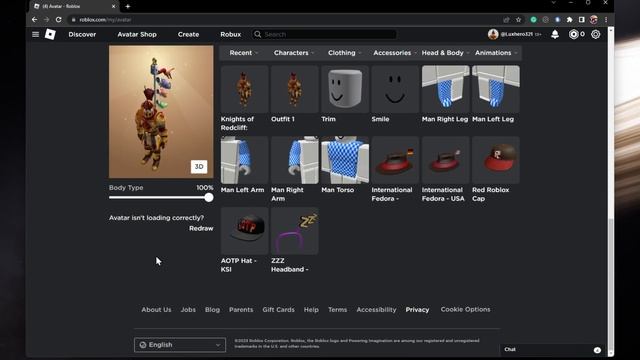Open the Blog footer link
The width and height of the screenshot is (640, 360).
pos(212,309)
